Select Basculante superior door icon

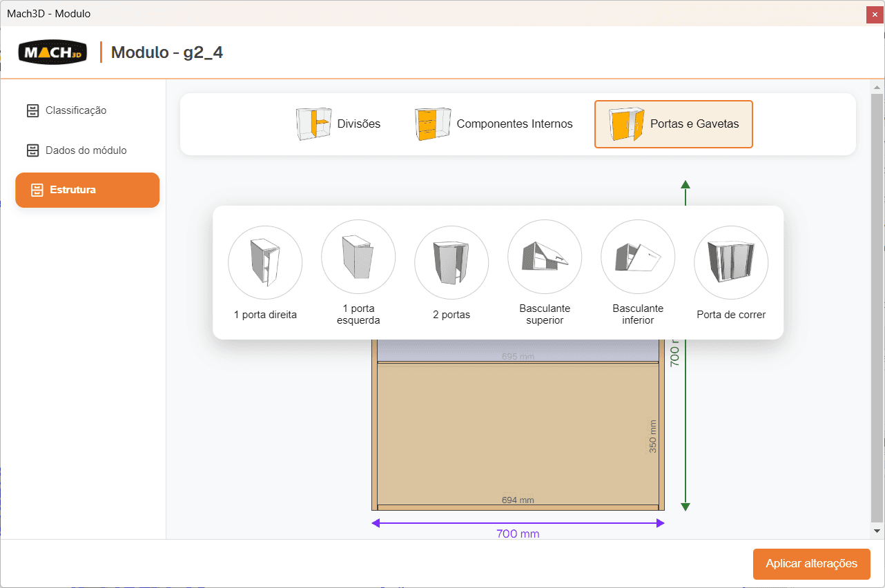click(545, 257)
